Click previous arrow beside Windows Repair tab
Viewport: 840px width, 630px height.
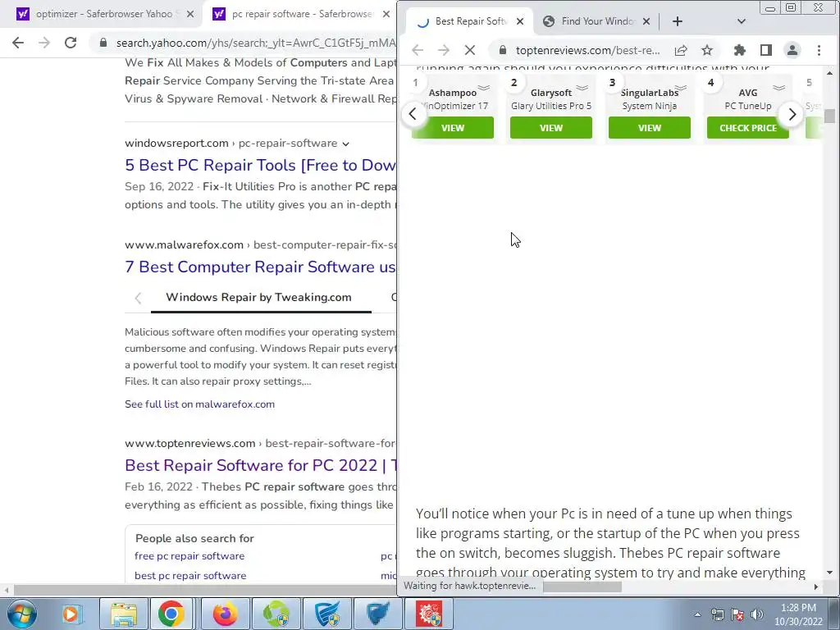coord(138,298)
